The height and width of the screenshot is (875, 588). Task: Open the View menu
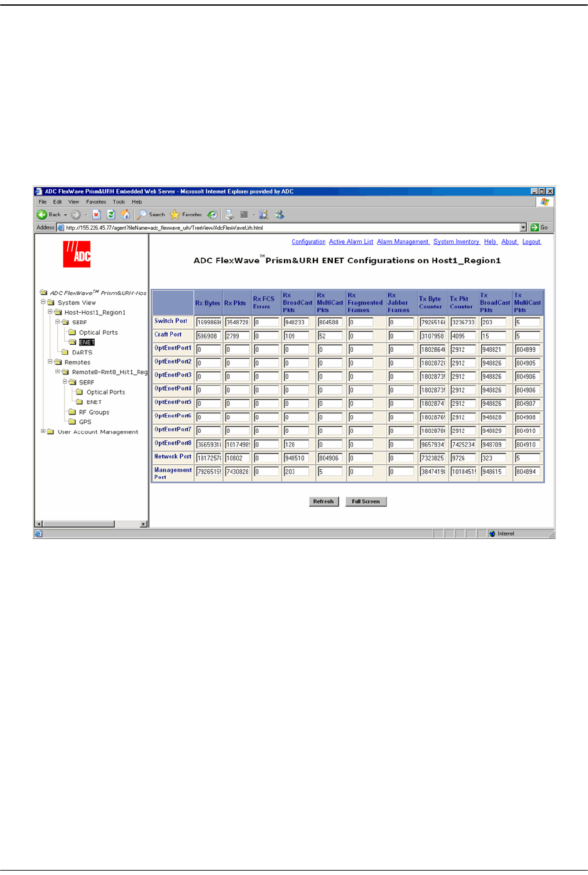[73, 202]
